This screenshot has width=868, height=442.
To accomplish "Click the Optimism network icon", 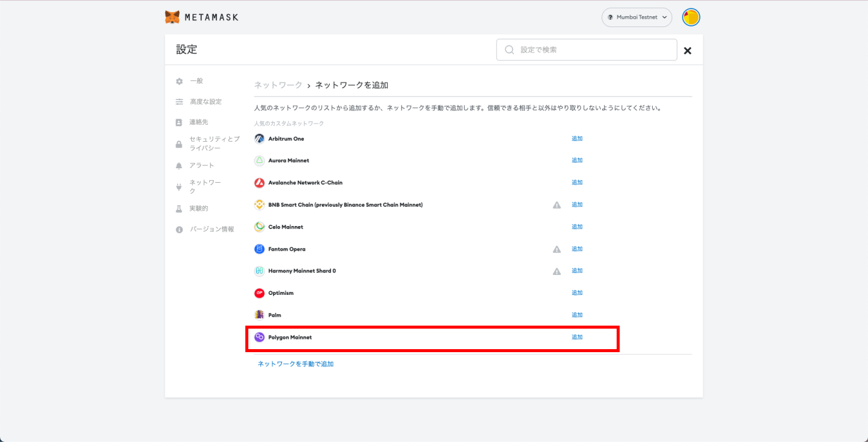I will pos(259,293).
